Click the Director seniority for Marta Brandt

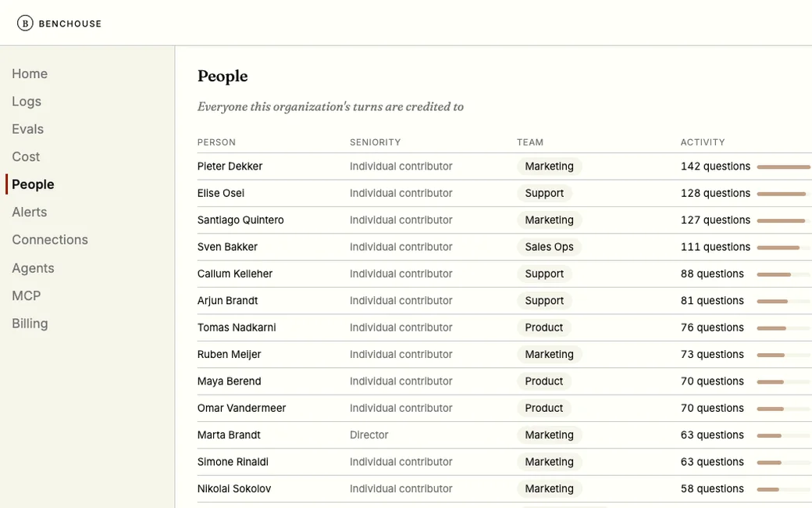(x=369, y=435)
